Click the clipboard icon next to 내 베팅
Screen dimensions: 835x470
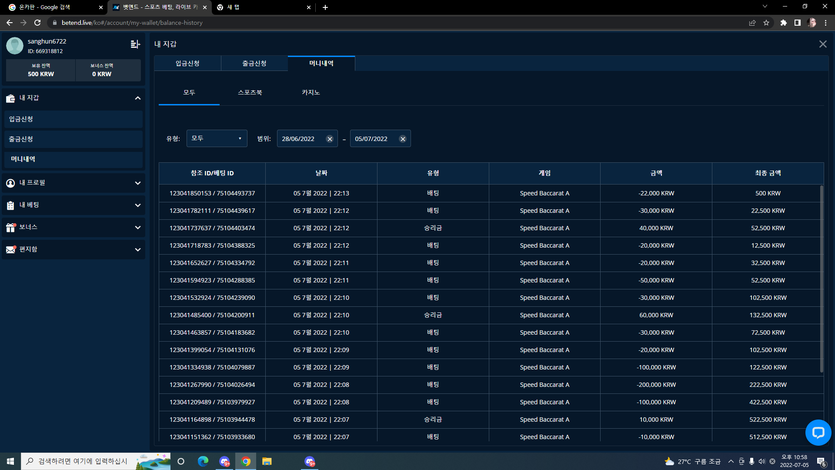pyautogui.click(x=10, y=205)
